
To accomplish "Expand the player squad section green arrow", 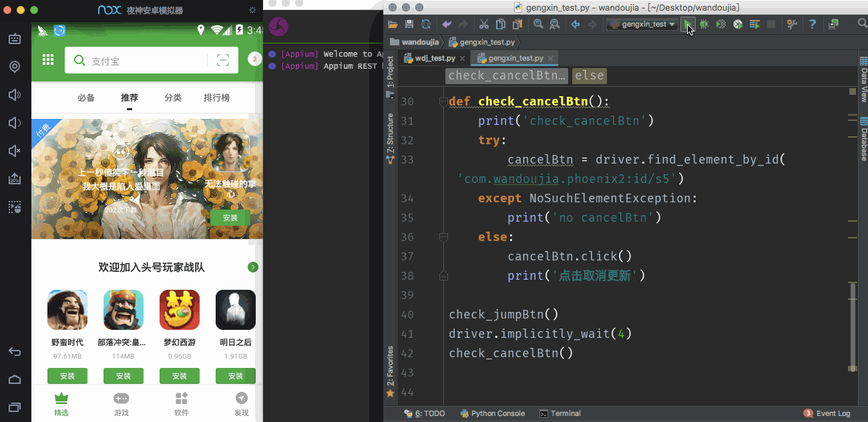I will pyautogui.click(x=253, y=267).
